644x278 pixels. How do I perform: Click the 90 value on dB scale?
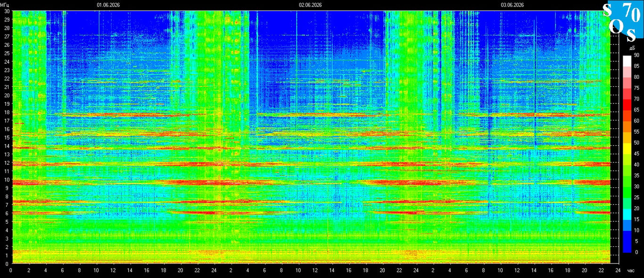pyautogui.click(x=636, y=55)
